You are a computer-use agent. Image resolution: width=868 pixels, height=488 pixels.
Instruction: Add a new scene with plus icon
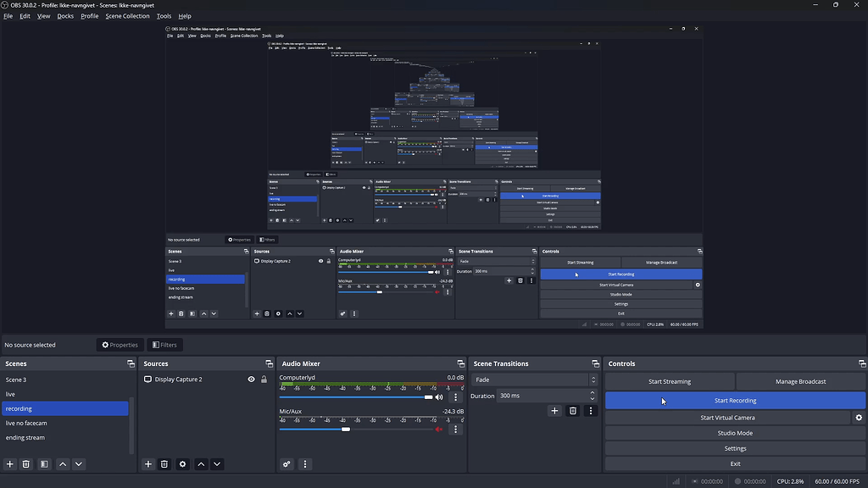pos(10,464)
